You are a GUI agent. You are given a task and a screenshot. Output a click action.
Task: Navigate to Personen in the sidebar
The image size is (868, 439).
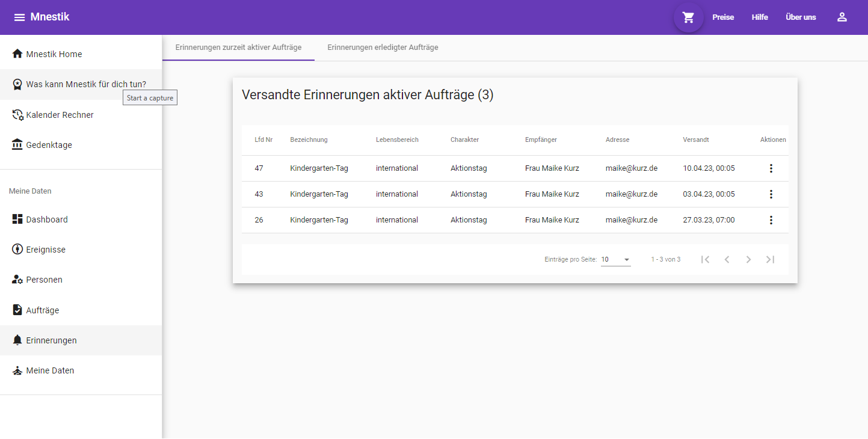44,280
